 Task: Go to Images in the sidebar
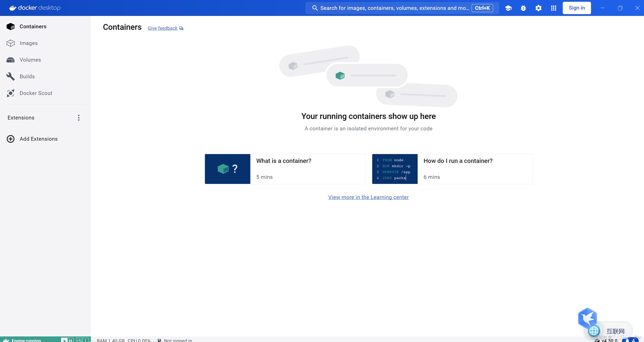coord(29,43)
